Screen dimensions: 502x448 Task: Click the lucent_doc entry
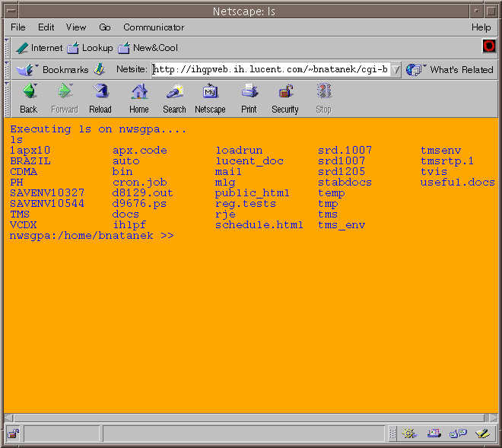(249, 161)
